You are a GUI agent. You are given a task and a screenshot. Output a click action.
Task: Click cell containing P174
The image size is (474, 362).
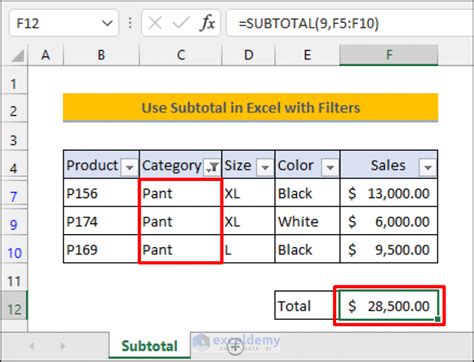[x=101, y=221]
